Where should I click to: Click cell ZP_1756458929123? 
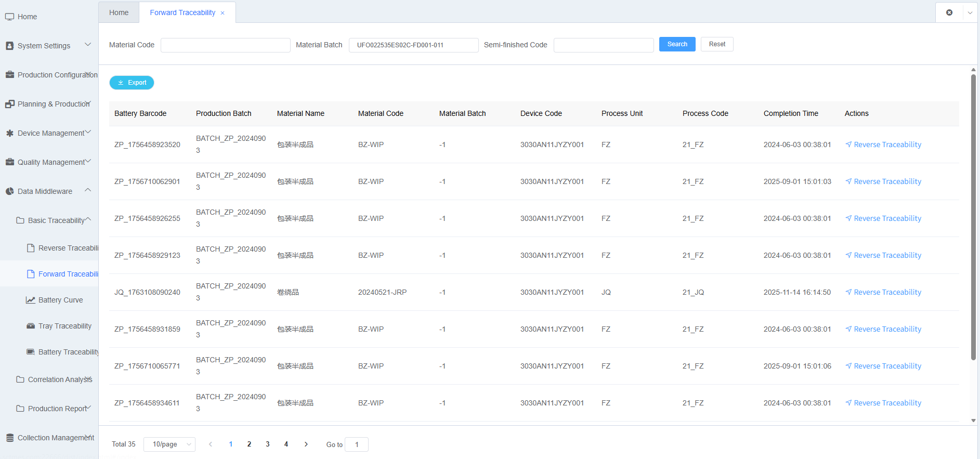tap(147, 255)
